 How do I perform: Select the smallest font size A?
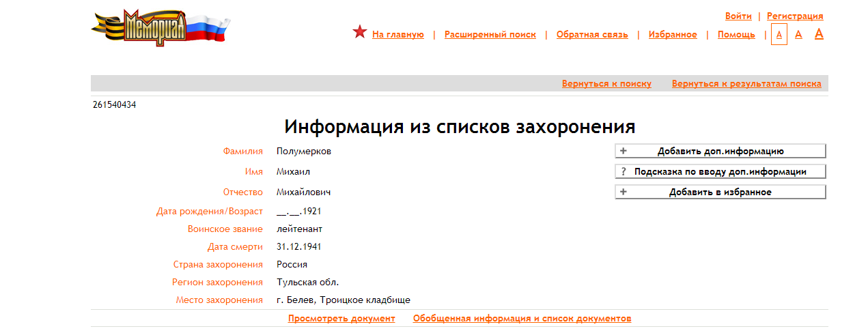pyautogui.click(x=779, y=35)
